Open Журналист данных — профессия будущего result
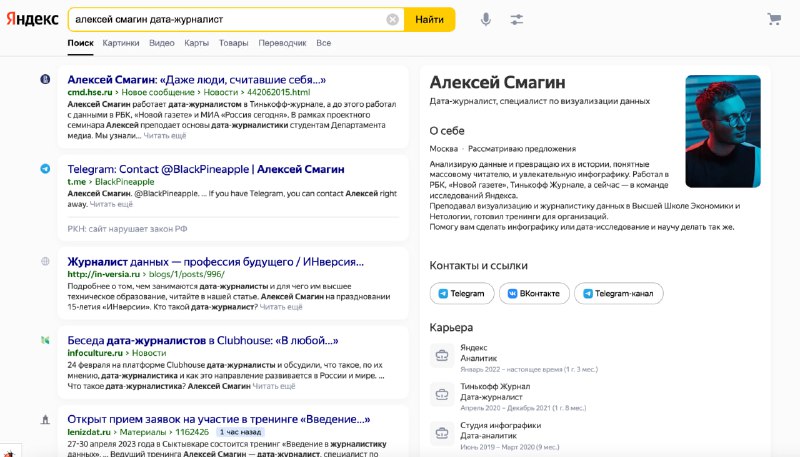The width and height of the screenshot is (800, 457). 215,262
